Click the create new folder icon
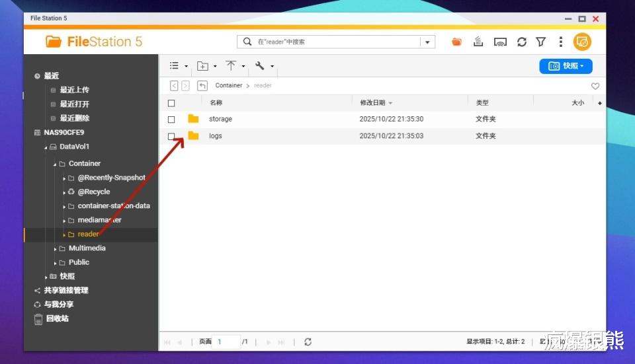 202,66
